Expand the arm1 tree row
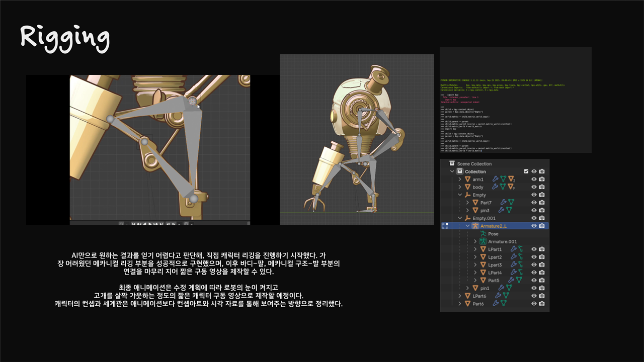 point(460,179)
